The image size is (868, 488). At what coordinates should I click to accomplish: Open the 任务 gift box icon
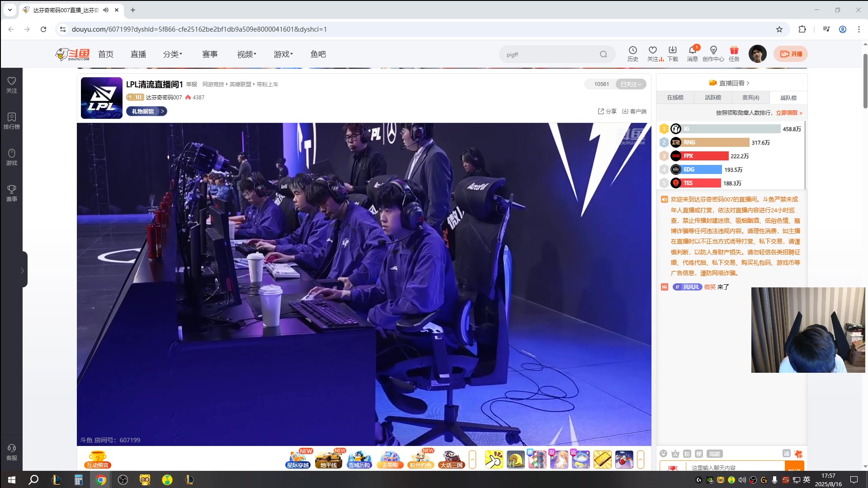[x=734, y=54]
